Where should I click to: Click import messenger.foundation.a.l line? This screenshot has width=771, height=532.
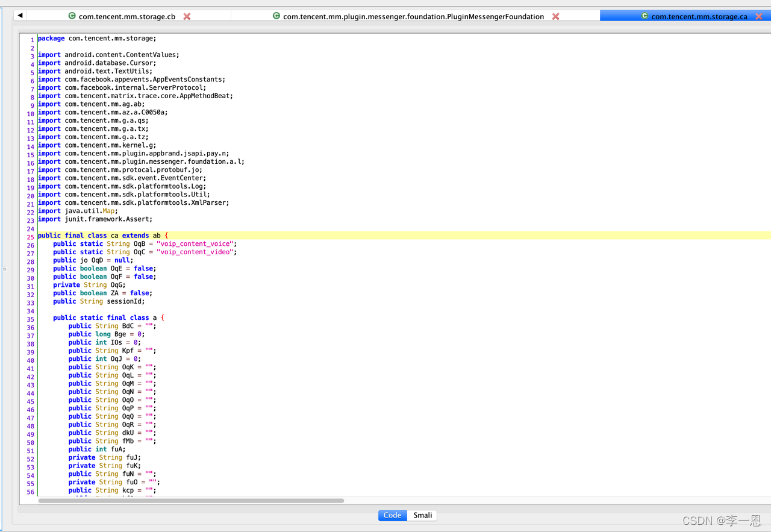coord(142,162)
